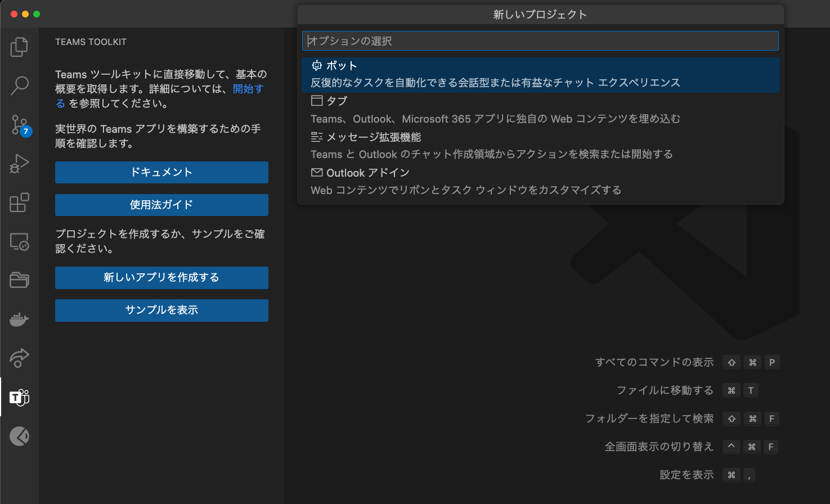Viewport: 830px width, 504px height.
Task: Open the Extensions view icon
Action: click(19, 202)
